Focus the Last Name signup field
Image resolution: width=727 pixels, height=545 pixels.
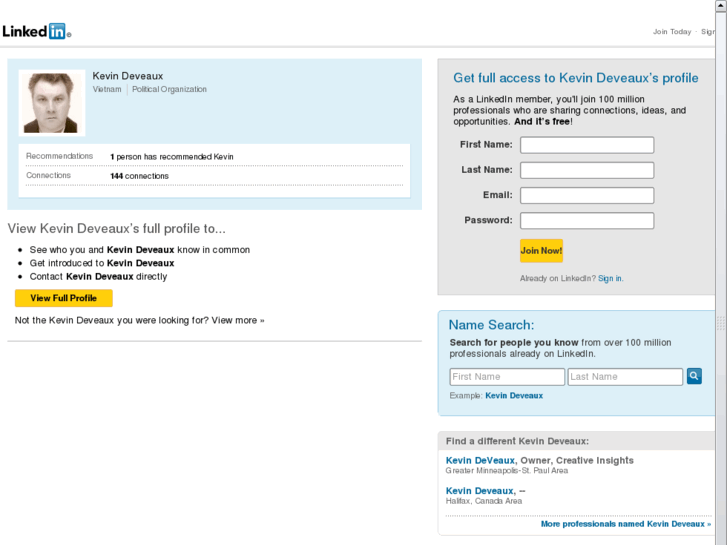587,170
